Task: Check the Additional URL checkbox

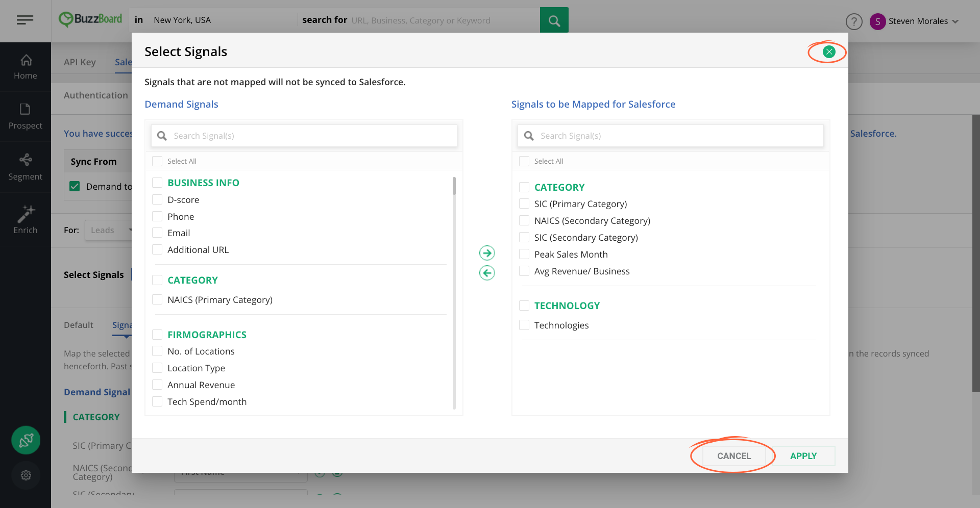Action: coord(157,249)
